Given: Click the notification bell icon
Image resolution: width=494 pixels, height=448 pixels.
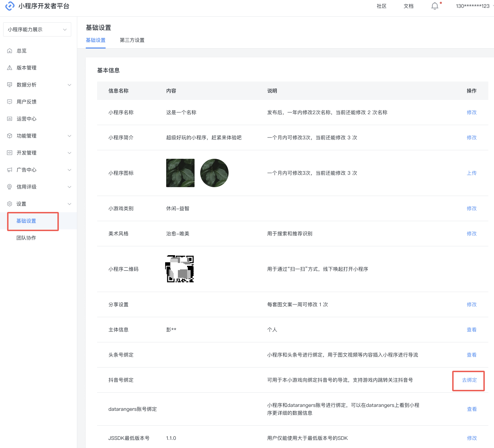Looking at the screenshot, I should [x=435, y=6].
